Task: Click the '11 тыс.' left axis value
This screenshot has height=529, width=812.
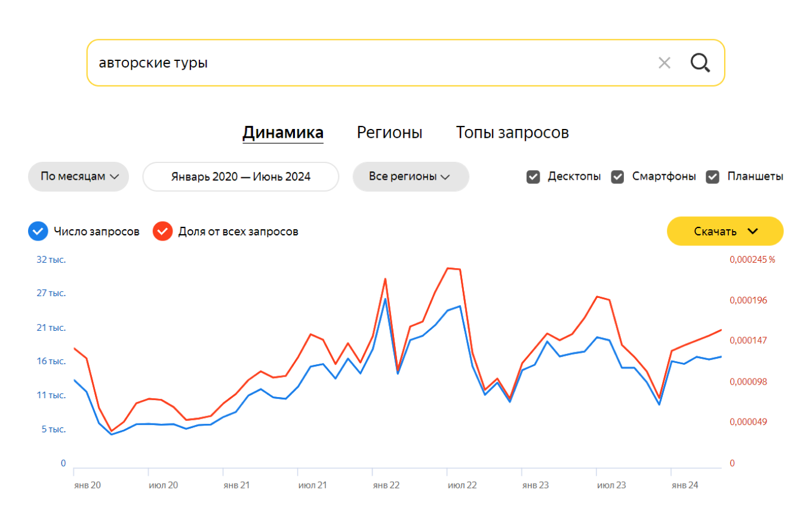Action: (51, 395)
